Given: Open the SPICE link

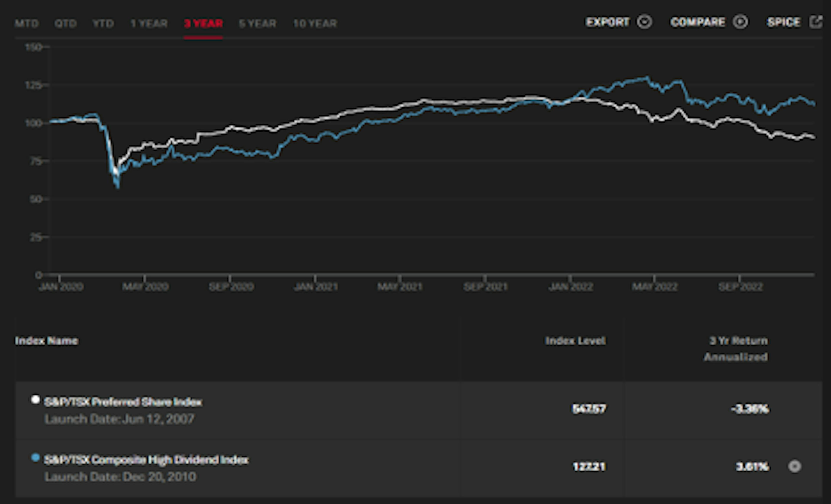Looking at the screenshot, I should pyautogui.click(x=783, y=22).
